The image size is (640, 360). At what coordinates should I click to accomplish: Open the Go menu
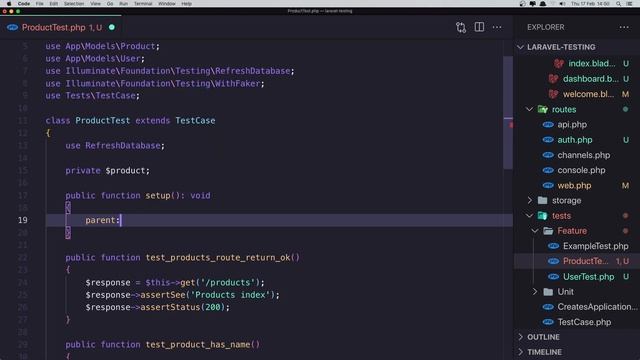click(x=110, y=4)
